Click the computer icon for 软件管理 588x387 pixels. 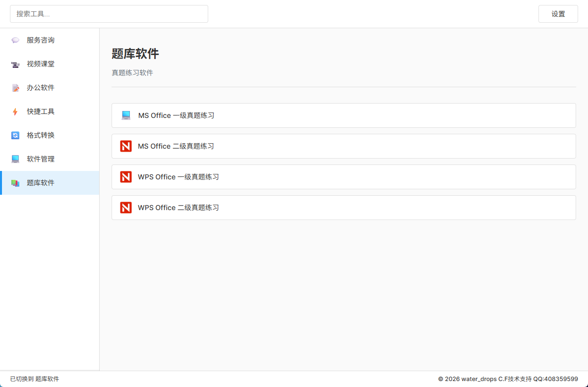click(15, 159)
